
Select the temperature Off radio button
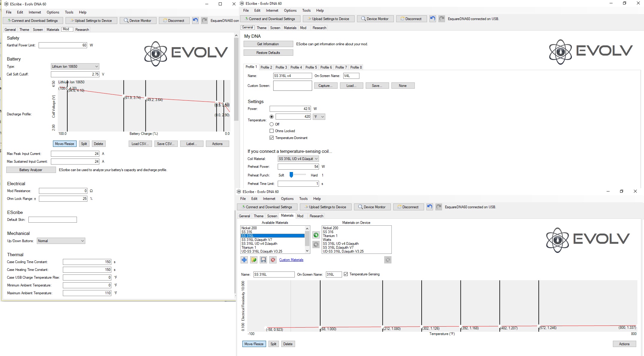point(271,124)
